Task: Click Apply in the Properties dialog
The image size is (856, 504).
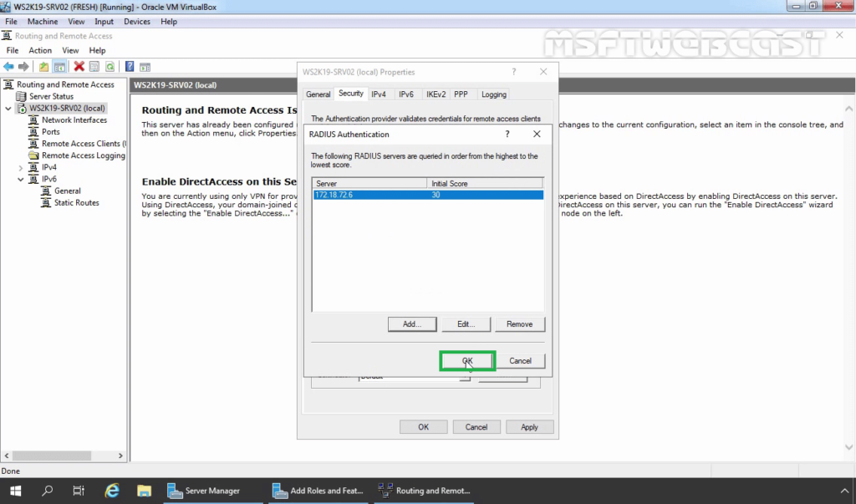Action: pos(529,427)
